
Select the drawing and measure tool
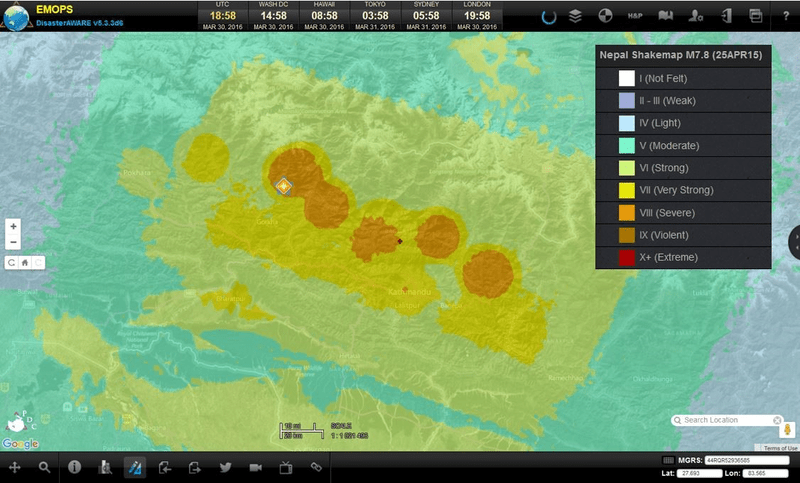click(x=135, y=467)
